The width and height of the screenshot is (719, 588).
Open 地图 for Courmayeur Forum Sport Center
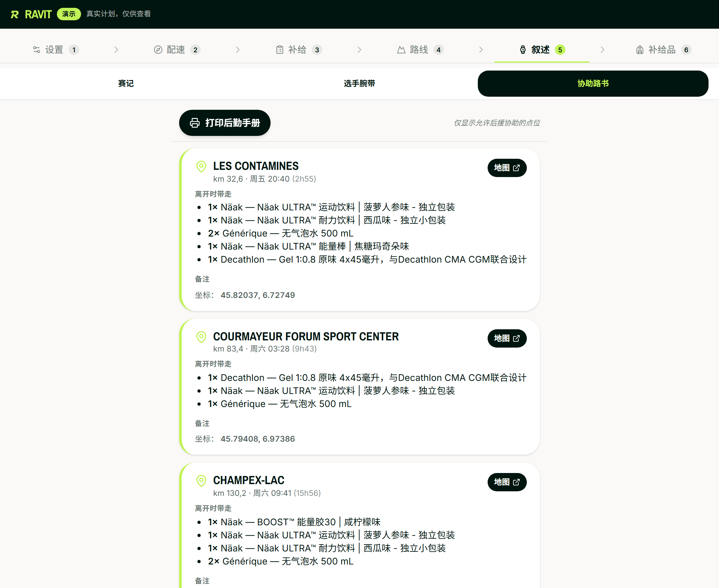(507, 338)
